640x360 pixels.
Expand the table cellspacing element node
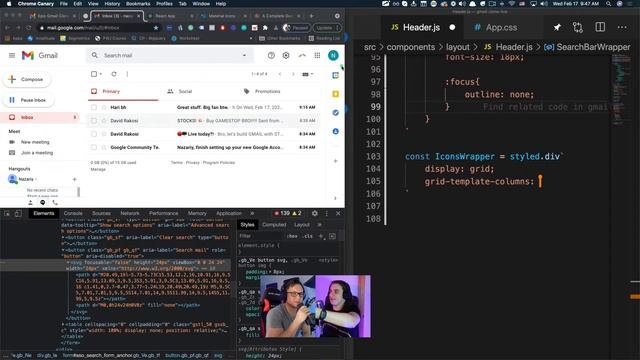click(x=63, y=324)
